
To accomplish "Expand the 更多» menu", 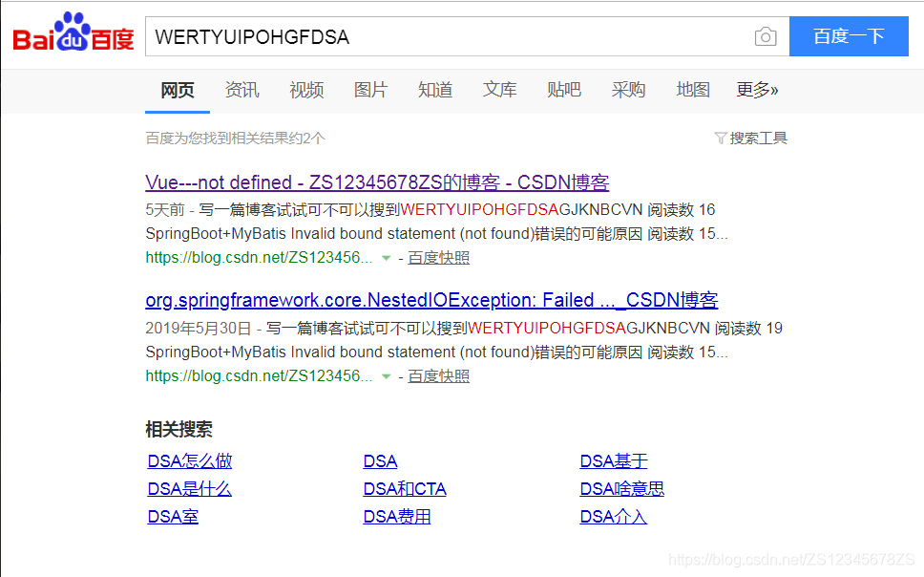I will (x=757, y=90).
